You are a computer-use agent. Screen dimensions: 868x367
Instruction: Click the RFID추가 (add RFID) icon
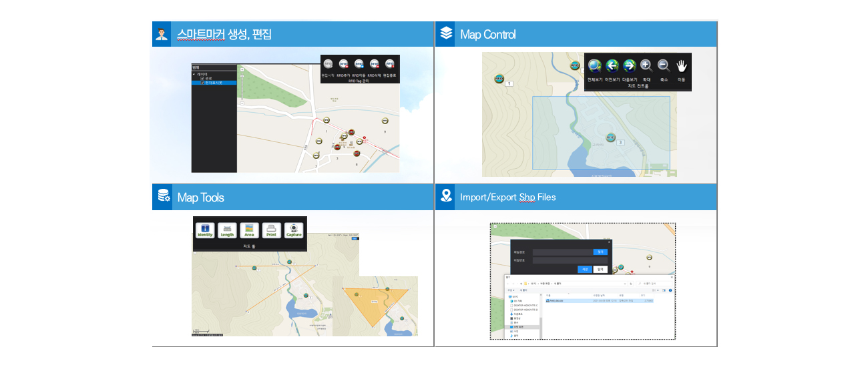[343, 65]
